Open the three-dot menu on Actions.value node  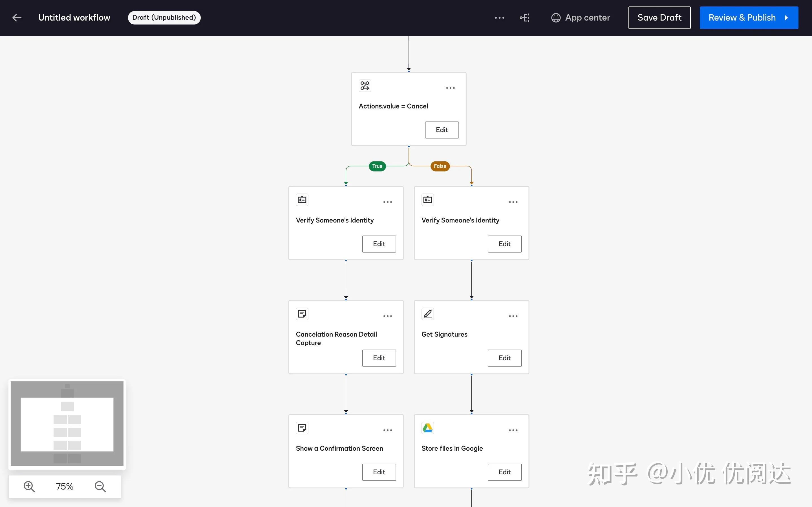tap(450, 88)
